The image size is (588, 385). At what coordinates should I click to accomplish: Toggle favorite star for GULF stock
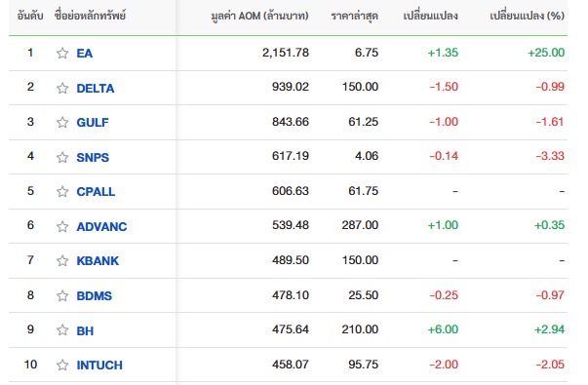pyautogui.click(x=62, y=123)
